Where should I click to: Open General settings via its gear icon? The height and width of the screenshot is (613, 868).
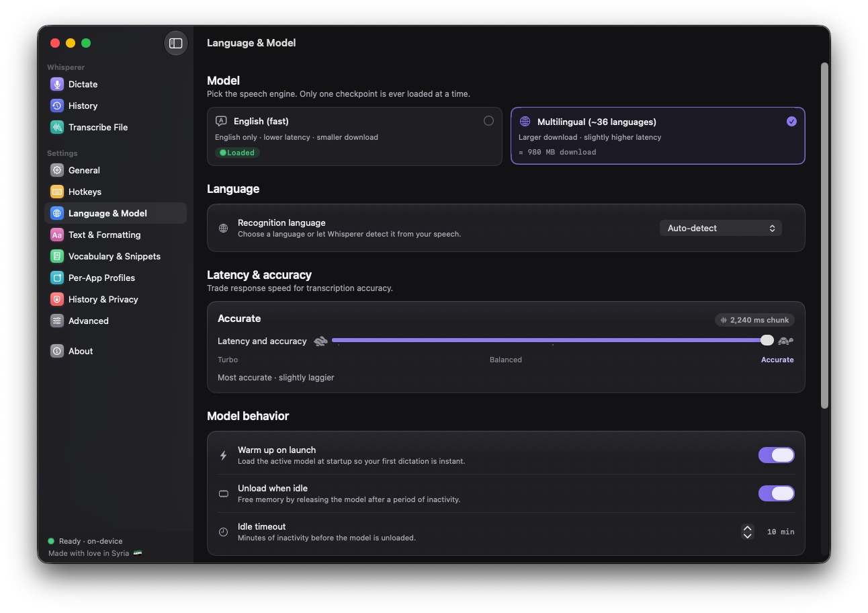pos(57,170)
